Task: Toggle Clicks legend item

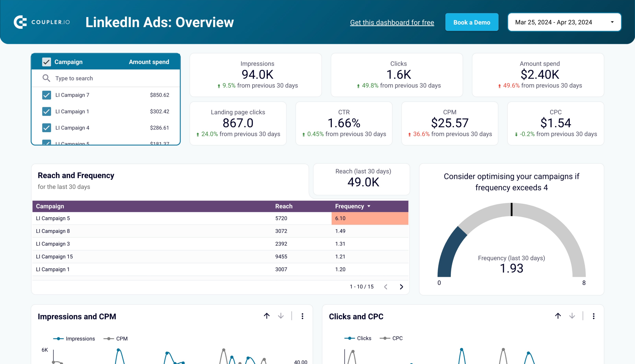Action: (358, 338)
